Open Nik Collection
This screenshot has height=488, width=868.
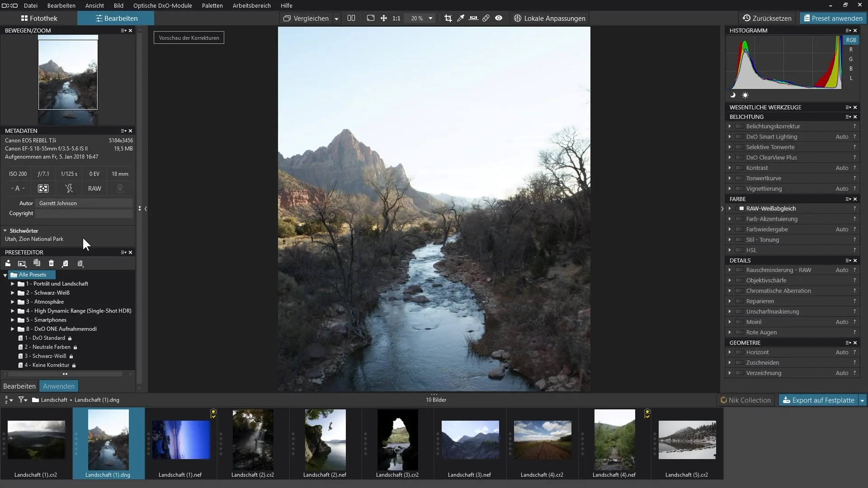point(745,400)
